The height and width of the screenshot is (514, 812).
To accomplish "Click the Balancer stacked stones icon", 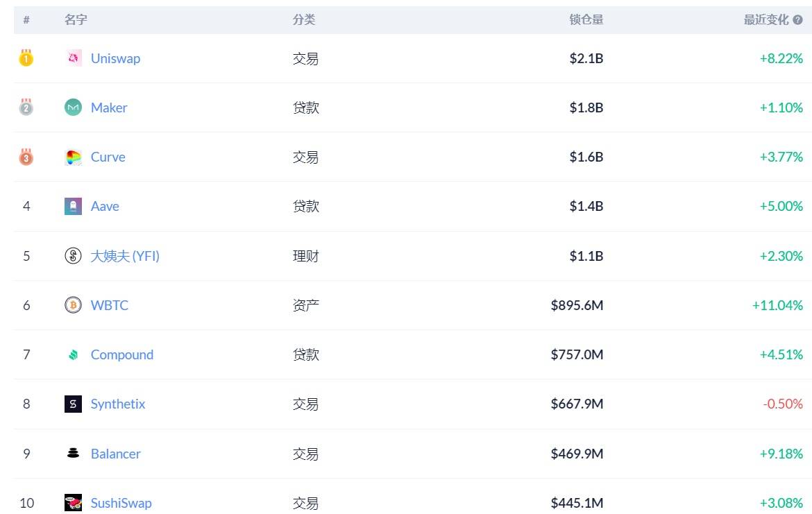I will pyautogui.click(x=73, y=454).
